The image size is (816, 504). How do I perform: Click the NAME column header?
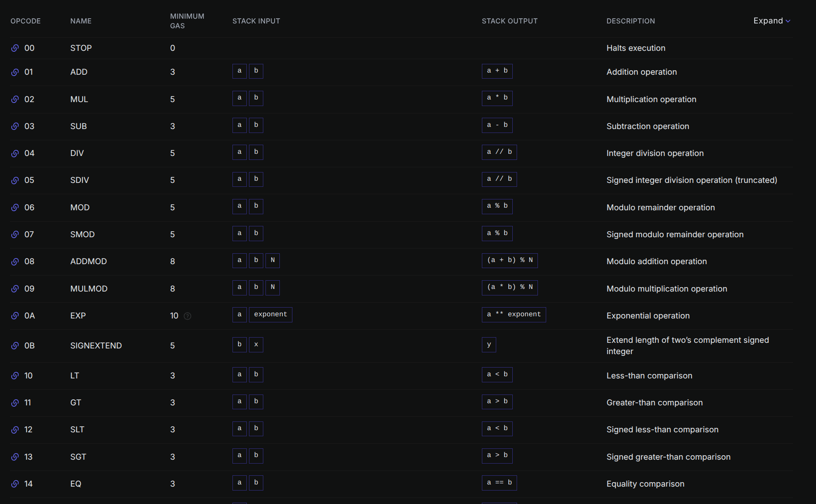click(x=81, y=21)
